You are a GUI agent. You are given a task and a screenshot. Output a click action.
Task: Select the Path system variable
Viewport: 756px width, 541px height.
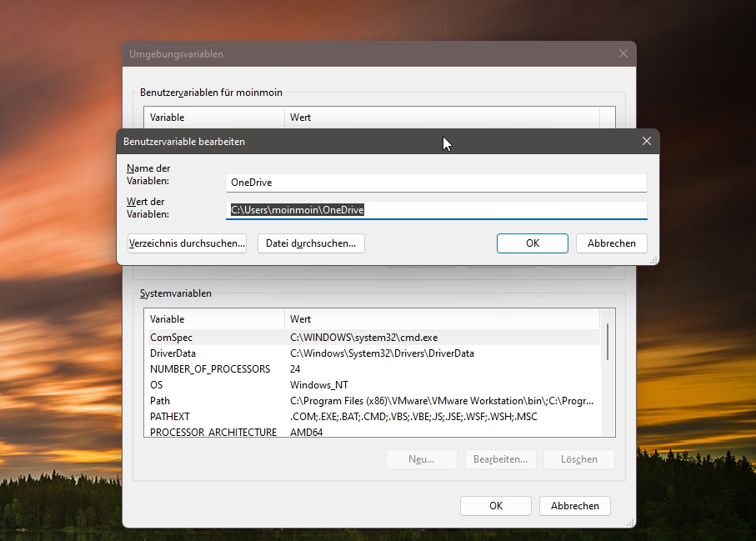point(160,401)
